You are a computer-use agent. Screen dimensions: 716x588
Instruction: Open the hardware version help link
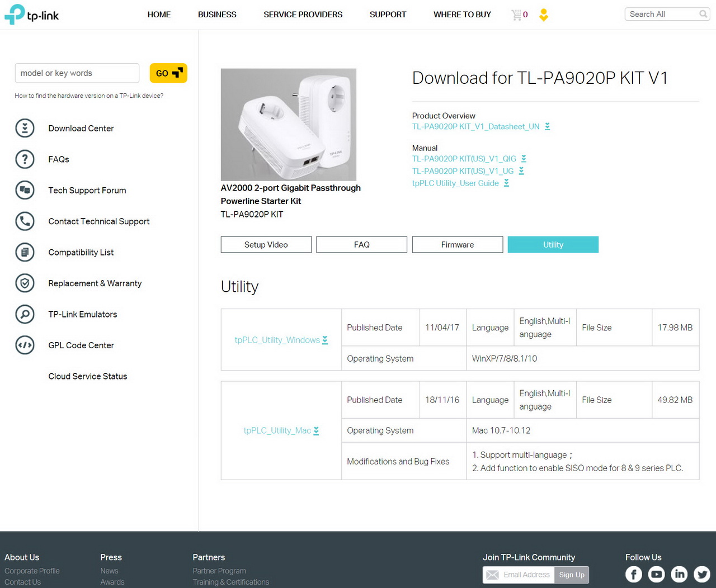pos(89,96)
